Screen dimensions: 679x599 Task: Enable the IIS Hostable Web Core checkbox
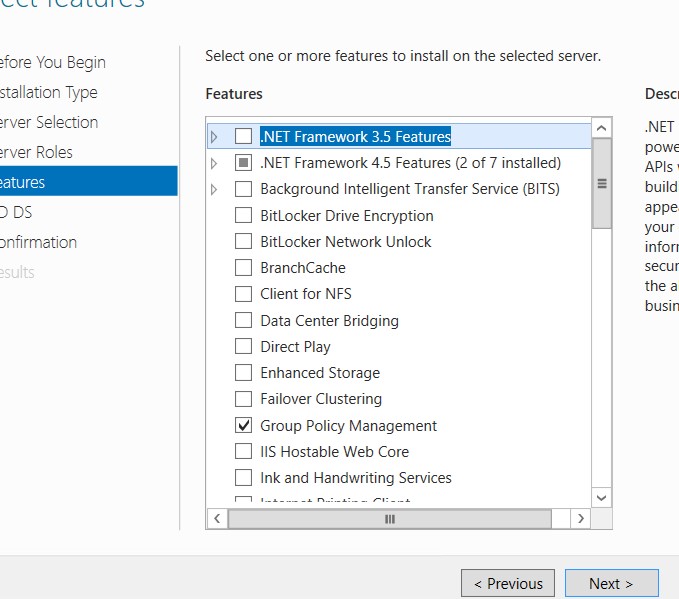243,451
